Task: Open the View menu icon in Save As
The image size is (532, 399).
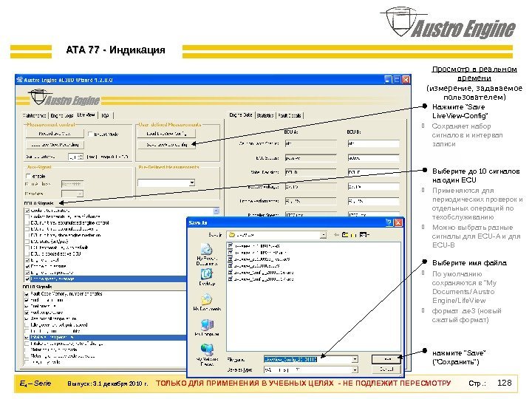Action: (x=364, y=235)
